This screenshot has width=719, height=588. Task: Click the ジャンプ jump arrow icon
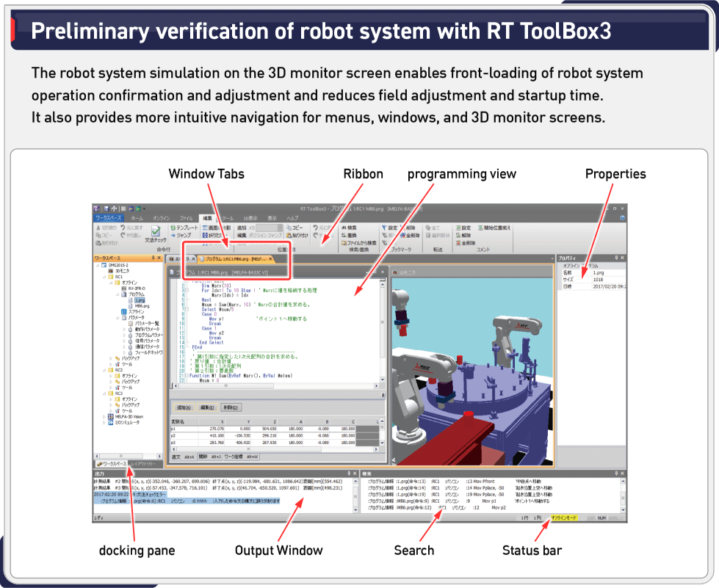(173, 236)
